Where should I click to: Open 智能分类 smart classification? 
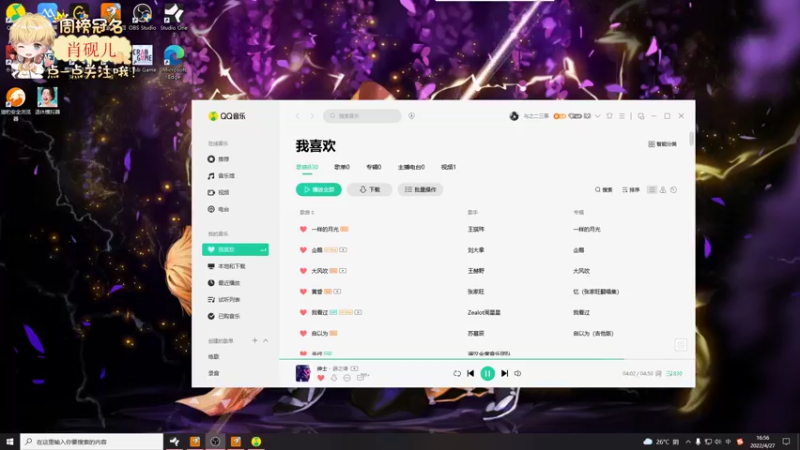tap(662, 144)
